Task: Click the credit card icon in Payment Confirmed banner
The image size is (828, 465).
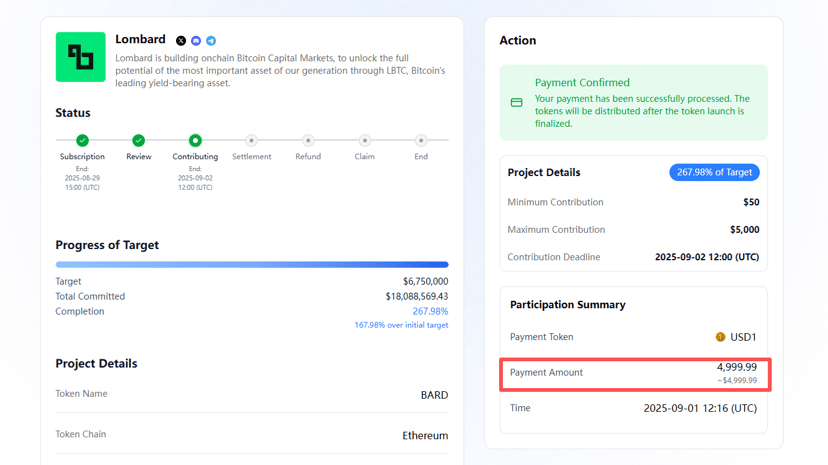Action: point(516,103)
